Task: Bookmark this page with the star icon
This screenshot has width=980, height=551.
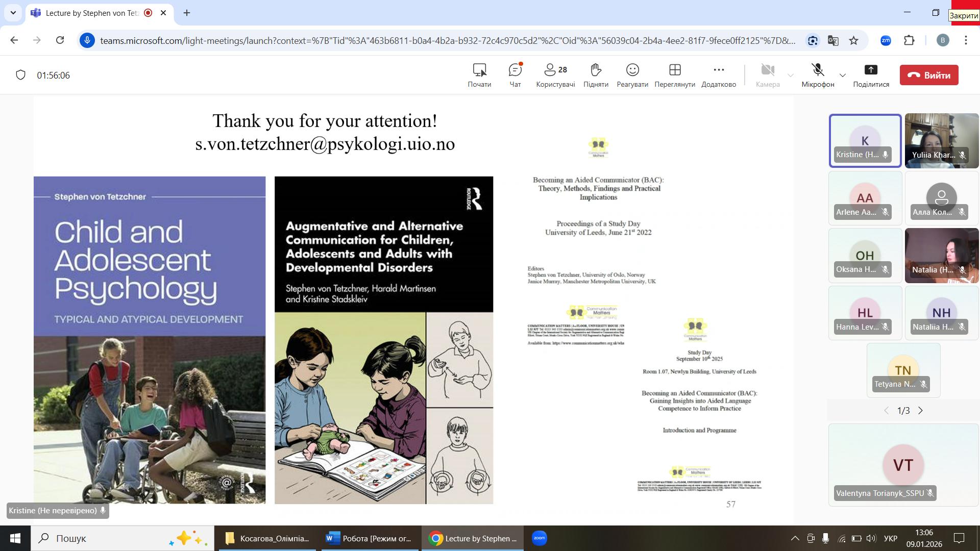Action: click(853, 40)
